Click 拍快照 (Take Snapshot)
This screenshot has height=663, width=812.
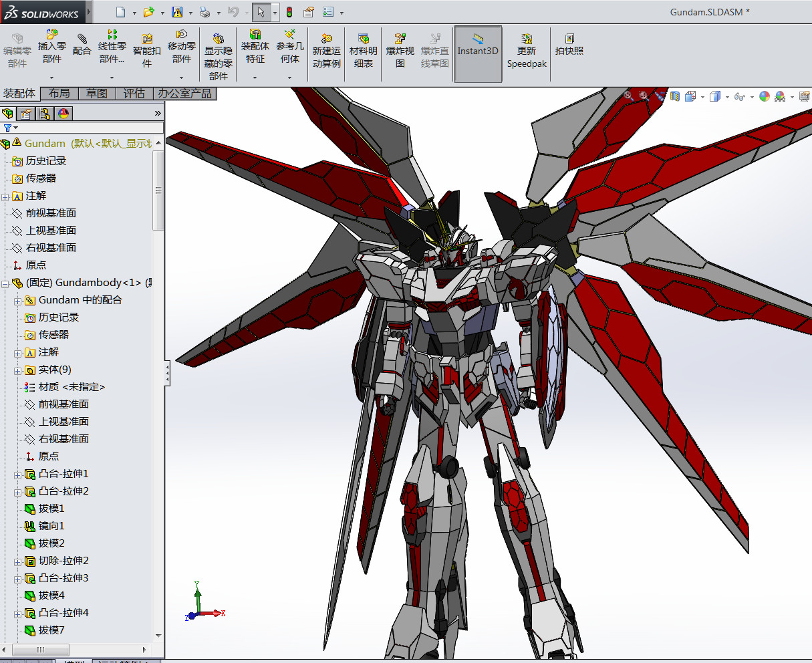click(569, 45)
